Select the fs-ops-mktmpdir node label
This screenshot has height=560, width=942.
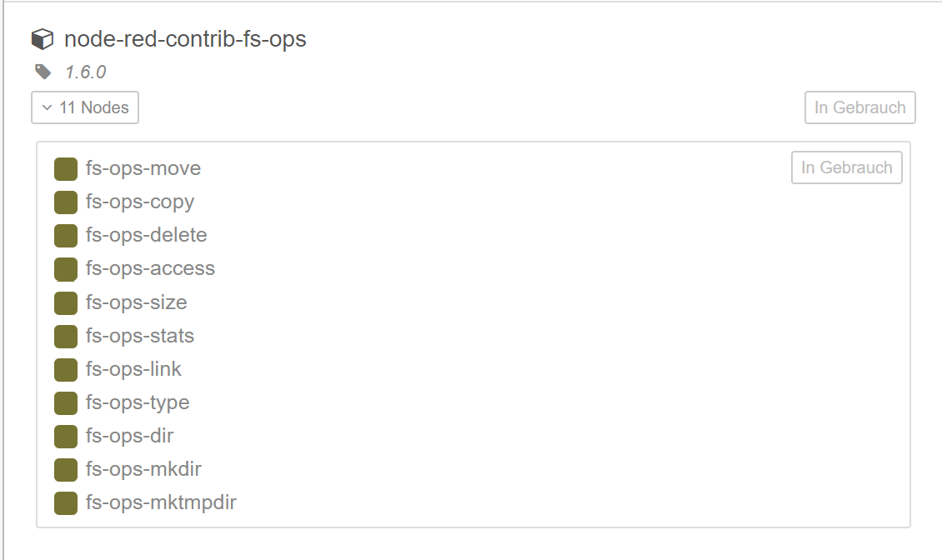coord(161,502)
